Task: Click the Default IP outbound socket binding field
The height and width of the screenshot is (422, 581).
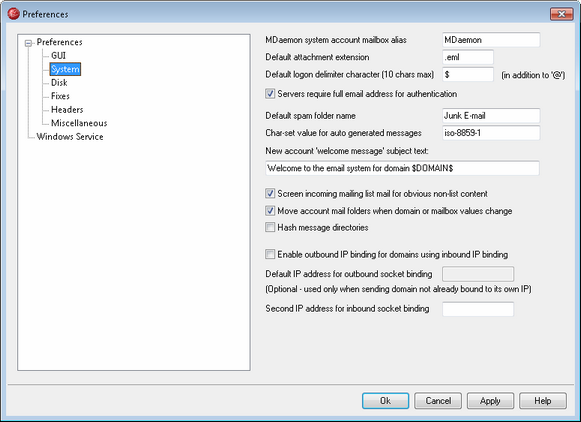Action: tap(478, 274)
